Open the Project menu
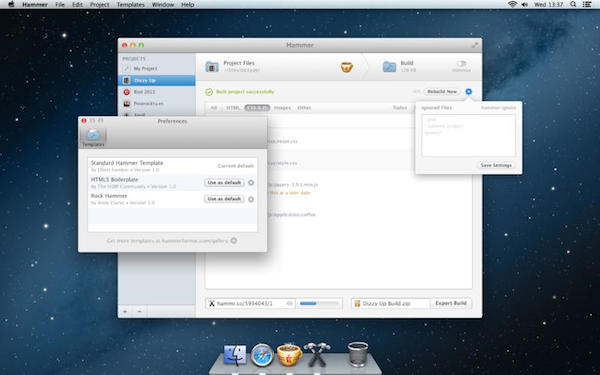Image resolution: width=600 pixels, height=375 pixels. pyautogui.click(x=99, y=5)
